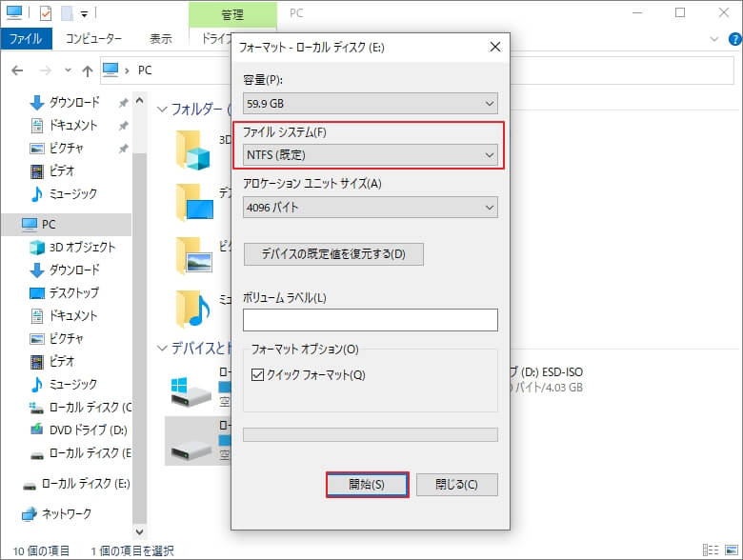The image size is (743, 560).
Task: Click デバイスの既定値を復元する(D) button
Action: 333,254
